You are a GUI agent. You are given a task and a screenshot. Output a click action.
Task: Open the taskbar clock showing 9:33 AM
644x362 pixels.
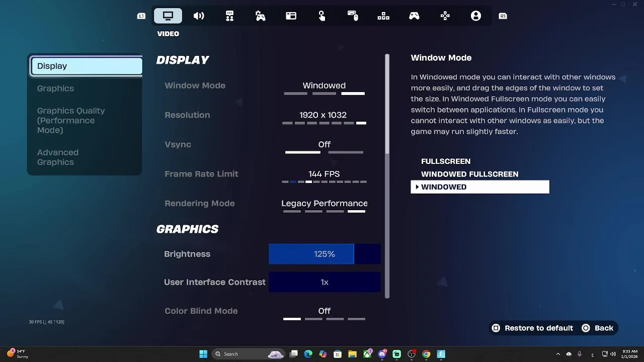(629, 354)
